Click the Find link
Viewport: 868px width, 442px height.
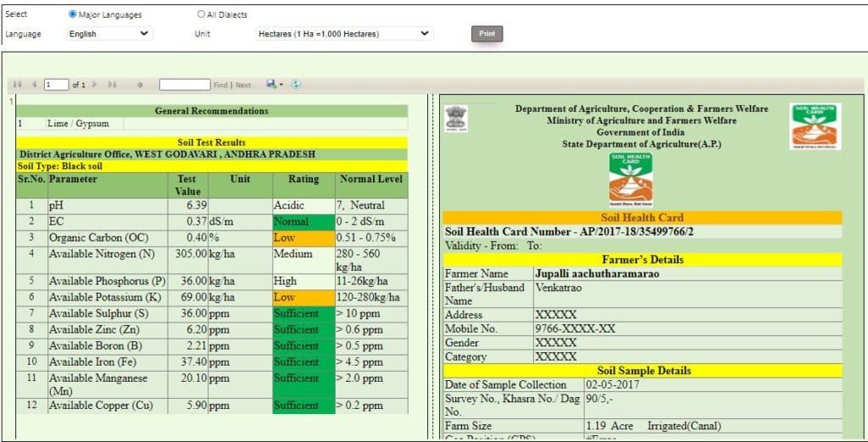[220, 85]
